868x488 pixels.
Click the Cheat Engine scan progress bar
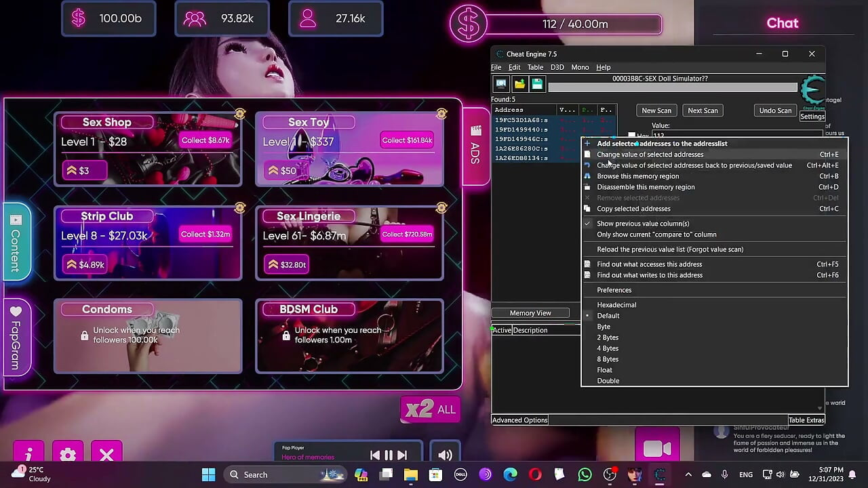coord(673,87)
